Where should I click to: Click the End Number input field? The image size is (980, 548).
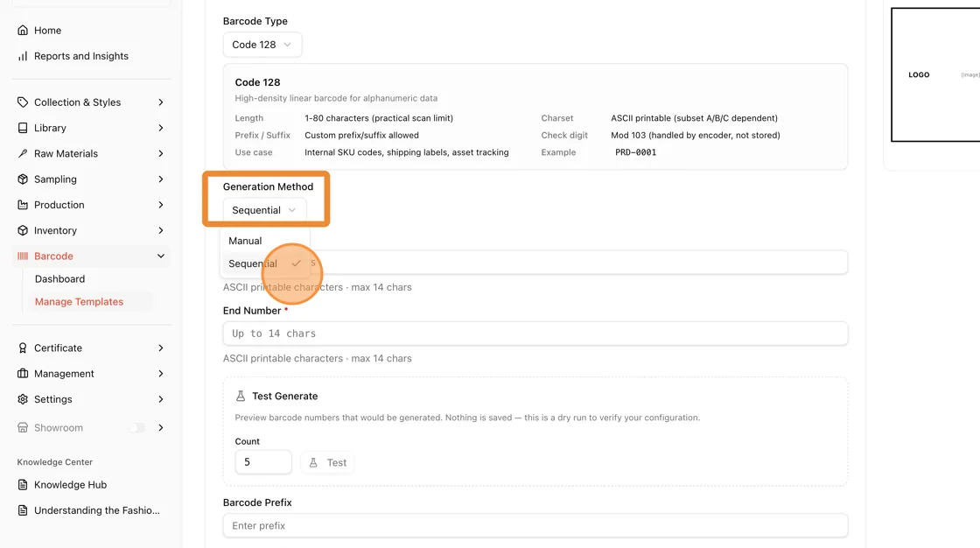pos(535,334)
